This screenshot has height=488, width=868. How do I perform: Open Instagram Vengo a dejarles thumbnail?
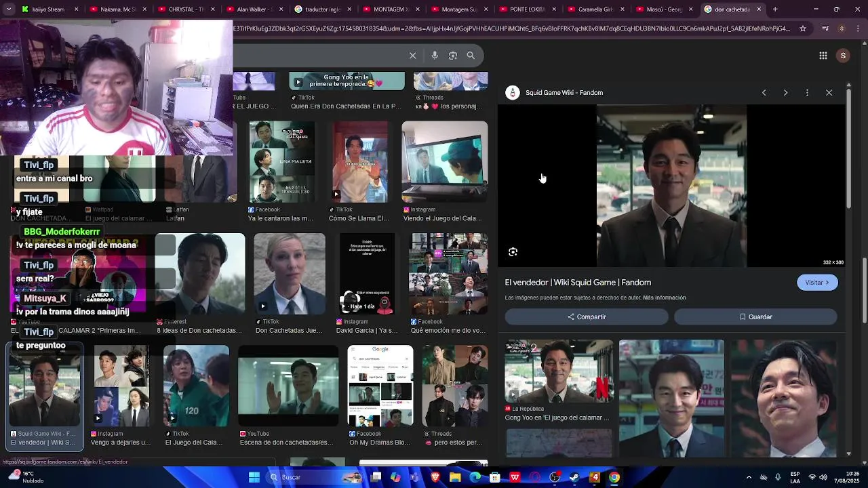[121, 386]
